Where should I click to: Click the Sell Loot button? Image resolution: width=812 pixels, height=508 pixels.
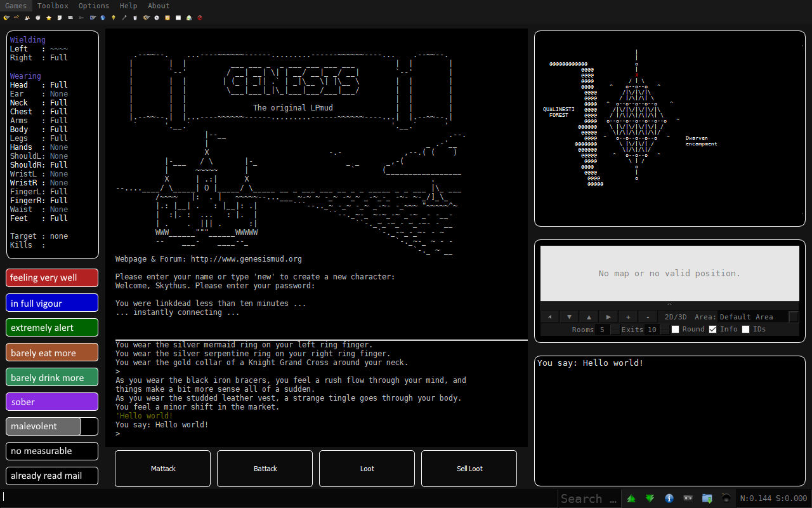coord(469,469)
